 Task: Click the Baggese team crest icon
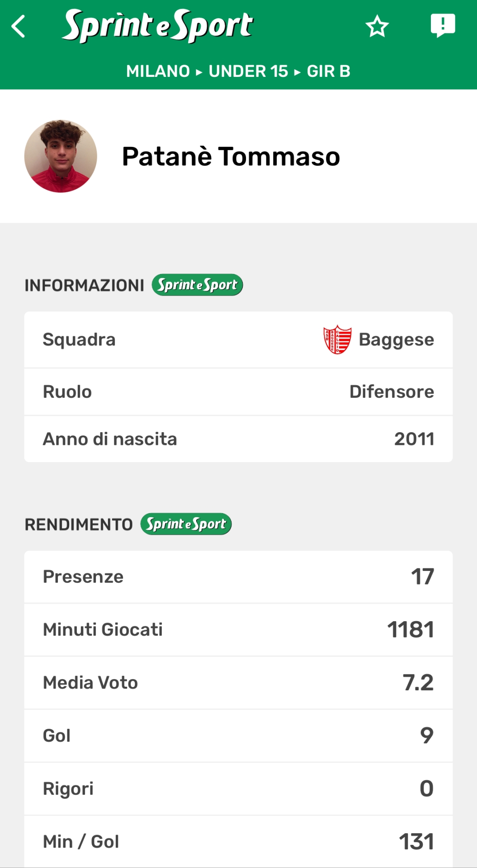click(337, 340)
